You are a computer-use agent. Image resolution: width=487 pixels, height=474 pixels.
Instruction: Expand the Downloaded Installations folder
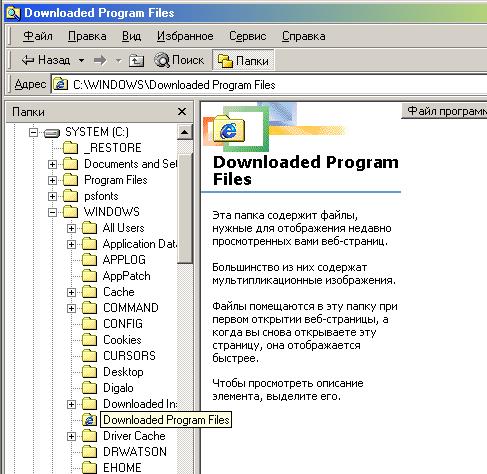click(x=71, y=404)
